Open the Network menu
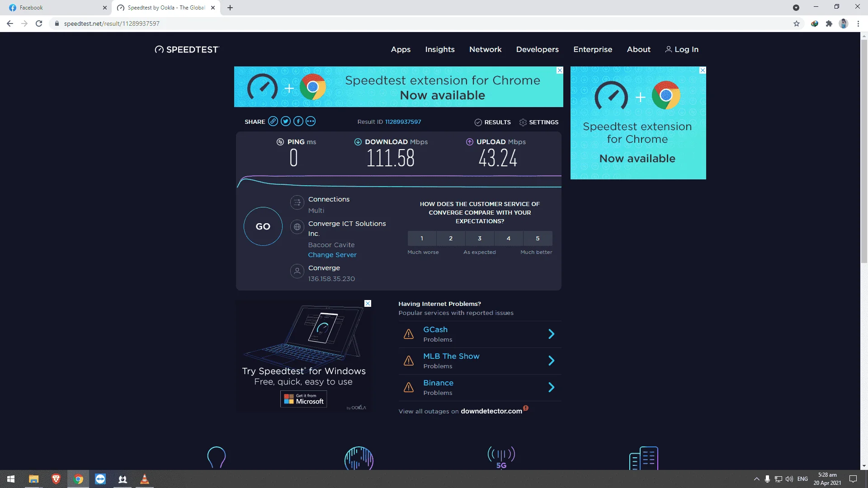868x488 pixels. pyautogui.click(x=486, y=49)
